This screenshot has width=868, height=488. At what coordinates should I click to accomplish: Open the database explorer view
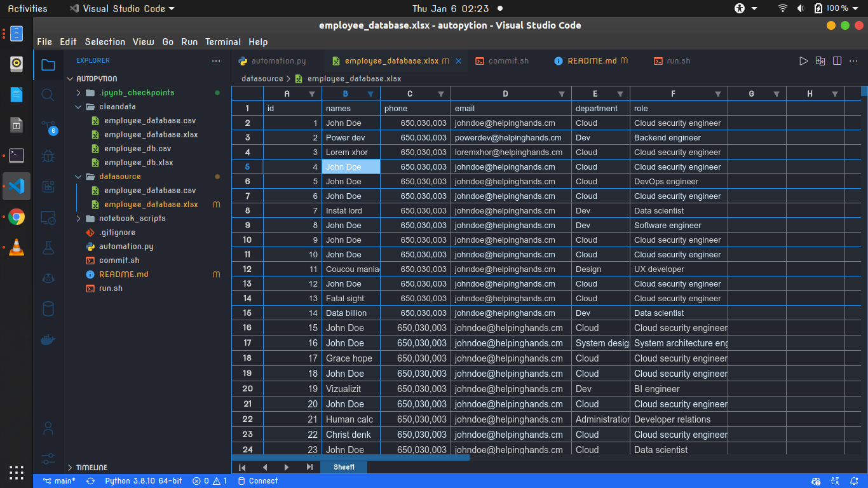48,308
